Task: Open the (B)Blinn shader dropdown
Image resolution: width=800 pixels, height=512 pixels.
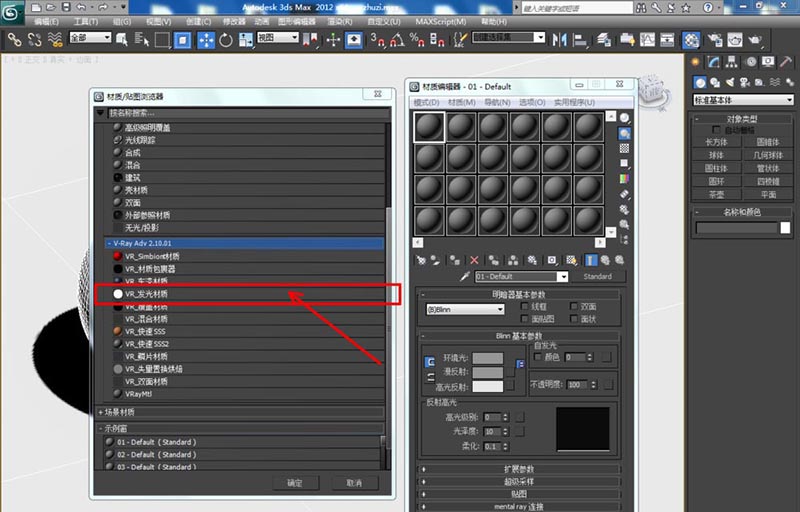Action: (x=465, y=309)
